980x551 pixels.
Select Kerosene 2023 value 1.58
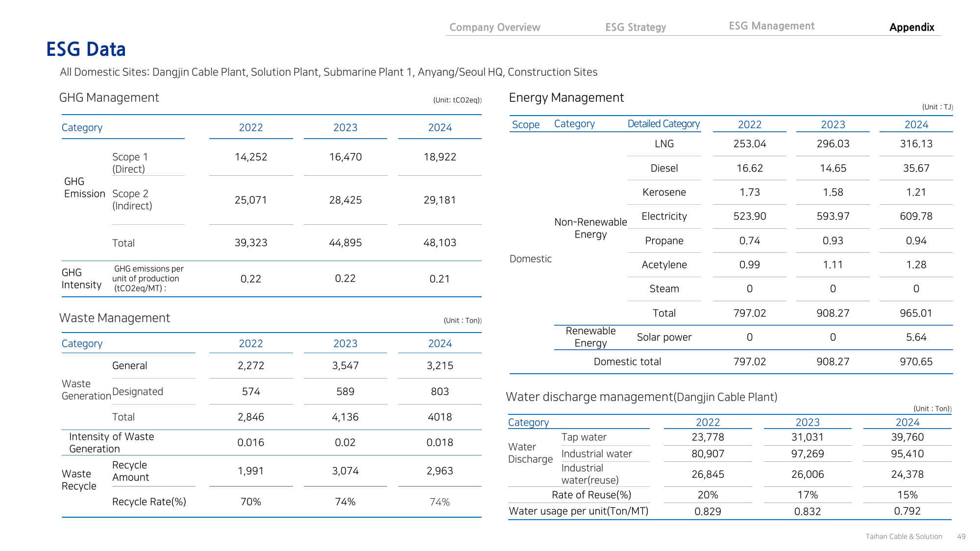click(833, 192)
